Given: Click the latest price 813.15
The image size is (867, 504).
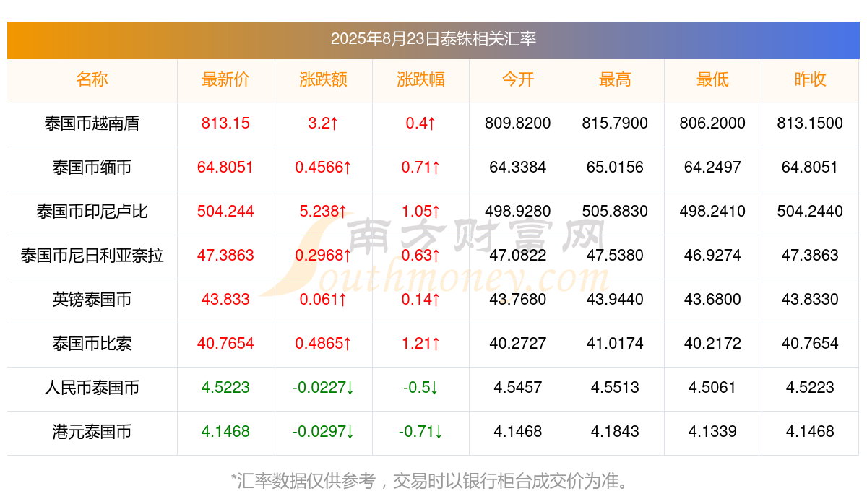Looking at the screenshot, I should click(x=225, y=123).
